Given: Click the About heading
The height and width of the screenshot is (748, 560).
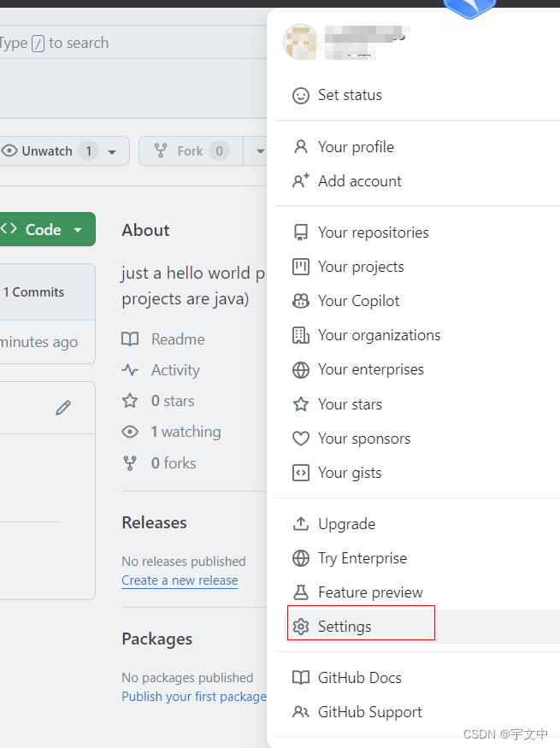Looking at the screenshot, I should point(145,231).
